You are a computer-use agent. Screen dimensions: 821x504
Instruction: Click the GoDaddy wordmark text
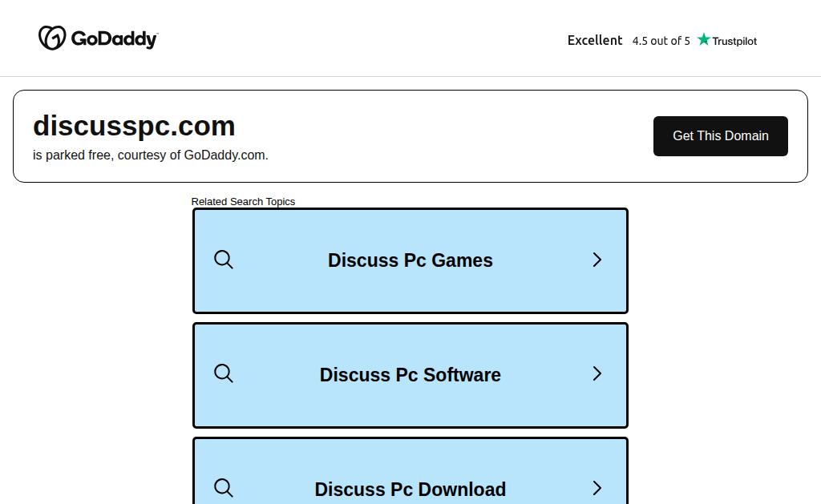(x=114, y=38)
